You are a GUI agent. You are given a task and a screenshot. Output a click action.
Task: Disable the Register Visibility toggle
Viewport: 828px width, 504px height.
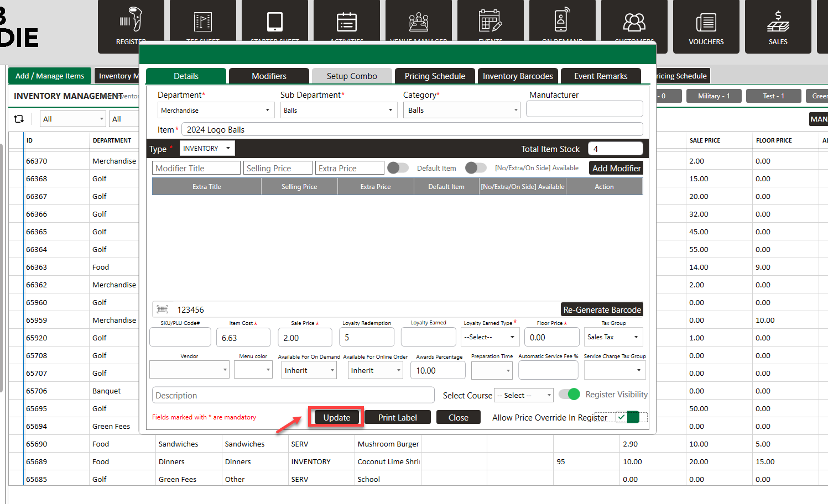(569, 394)
